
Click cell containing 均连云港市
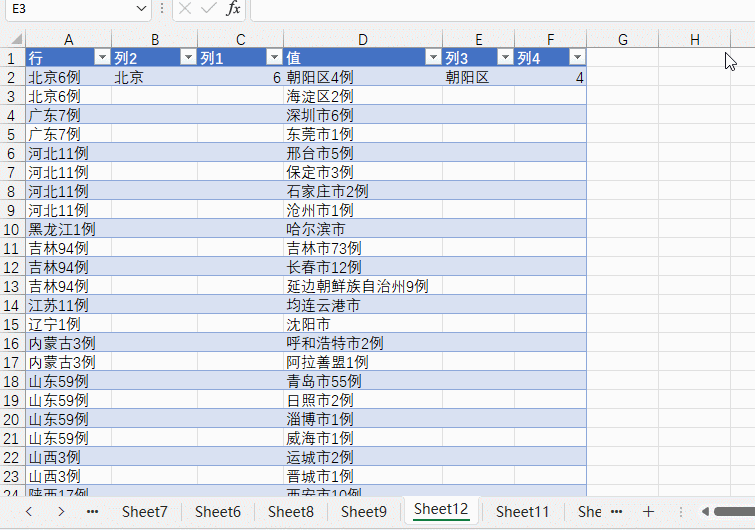[x=363, y=305]
